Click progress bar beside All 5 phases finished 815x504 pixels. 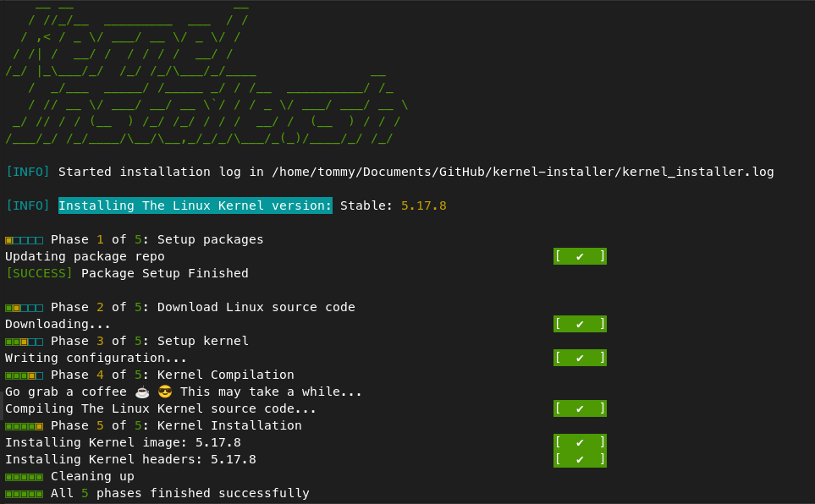coord(24,494)
